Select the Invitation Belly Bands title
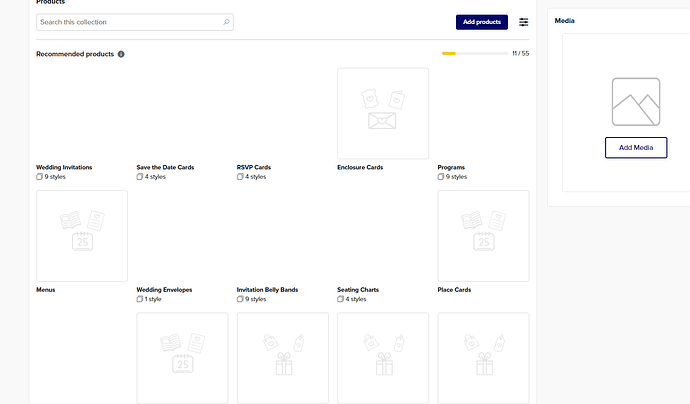Image resolution: width=690 pixels, height=404 pixels. pyautogui.click(x=267, y=290)
